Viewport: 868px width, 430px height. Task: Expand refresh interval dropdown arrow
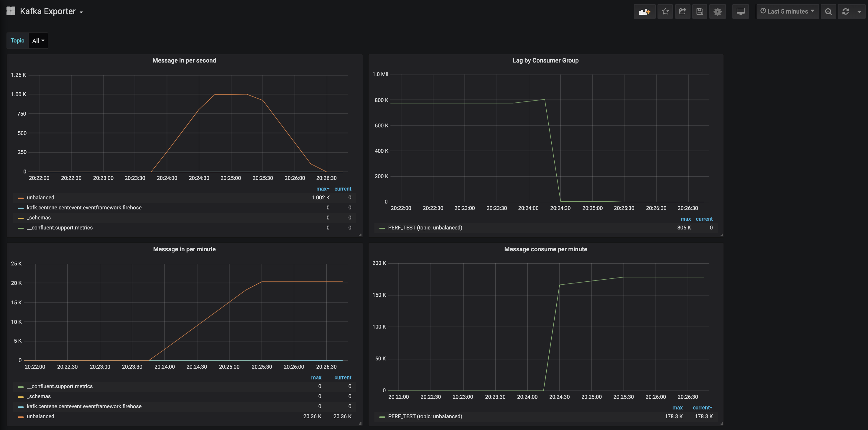click(859, 12)
